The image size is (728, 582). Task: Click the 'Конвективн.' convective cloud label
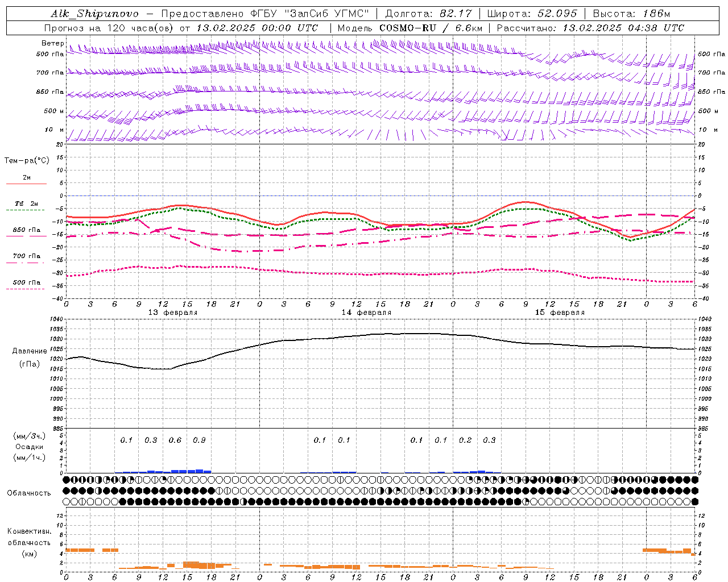point(30,531)
